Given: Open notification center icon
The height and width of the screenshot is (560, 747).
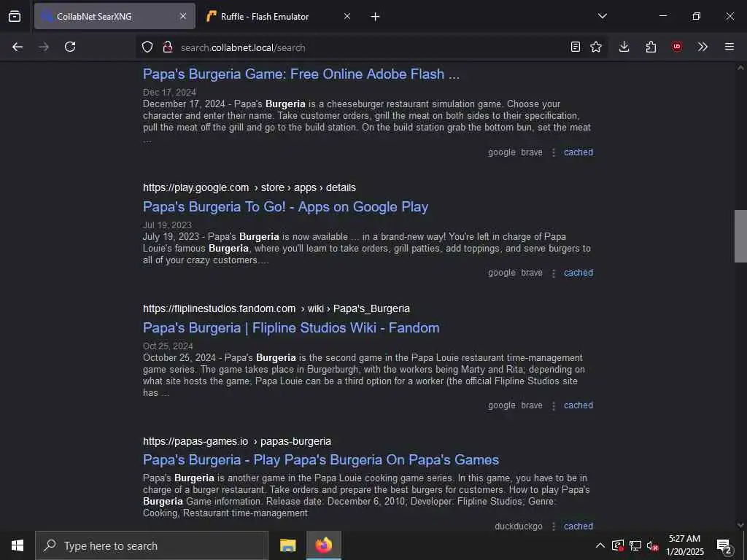Looking at the screenshot, I should pyautogui.click(x=724, y=545).
